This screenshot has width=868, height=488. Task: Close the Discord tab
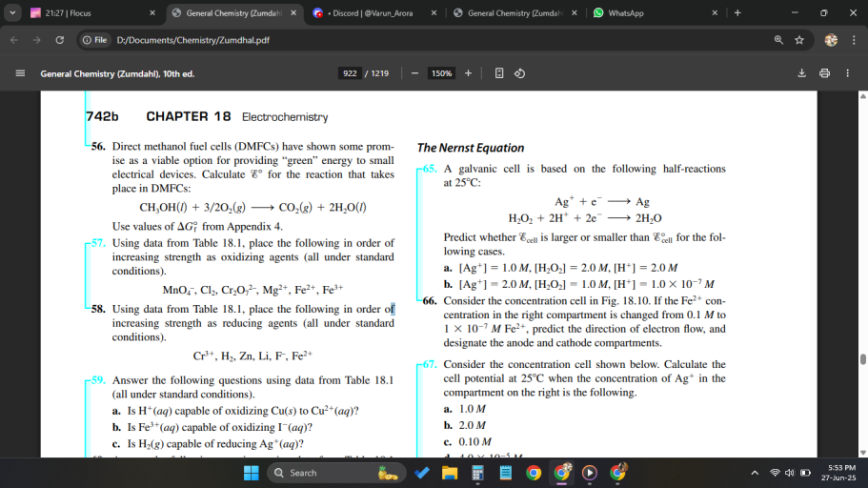pos(434,12)
